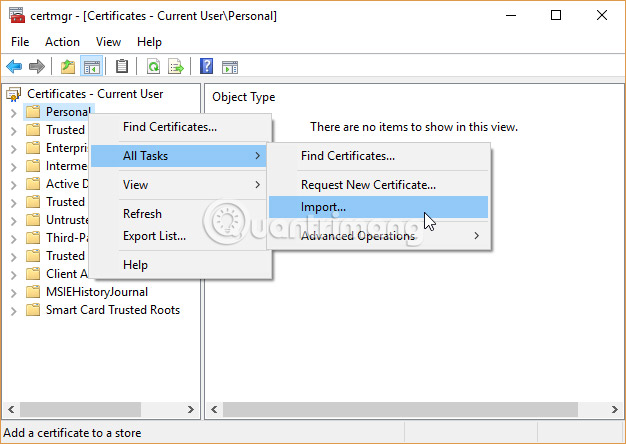The width and height of the screenshot is (626, 444).
Task: Click left pane scrollbar right arrow
Action: tap(191, 410)
